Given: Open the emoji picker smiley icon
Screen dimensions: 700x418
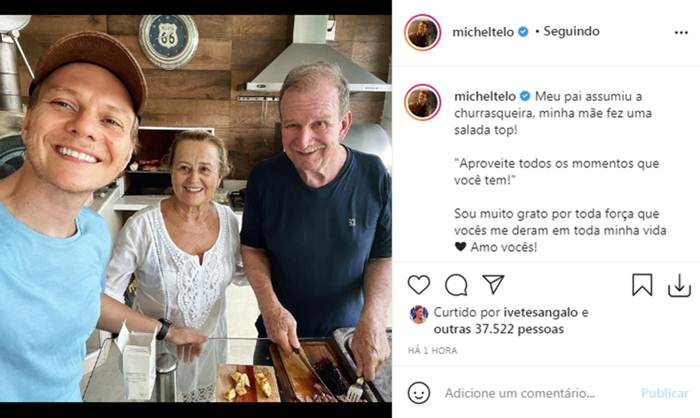Looking at the screenshot, I should [419, 393].
